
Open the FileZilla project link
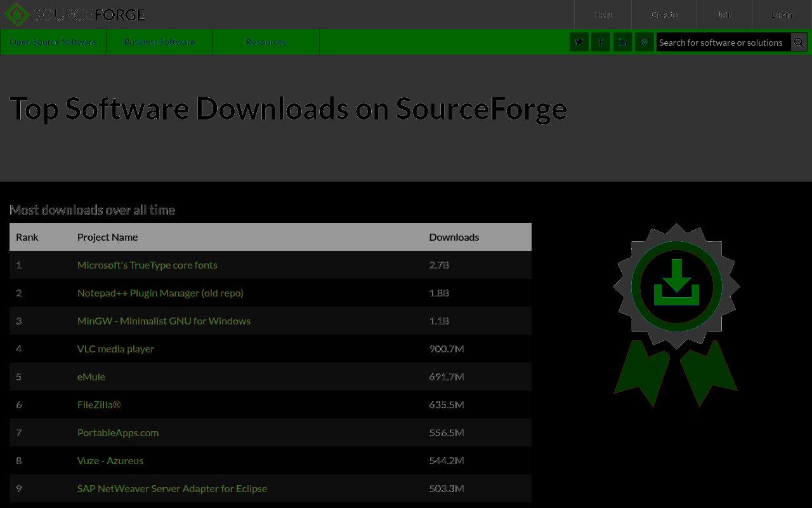point(99,404)
